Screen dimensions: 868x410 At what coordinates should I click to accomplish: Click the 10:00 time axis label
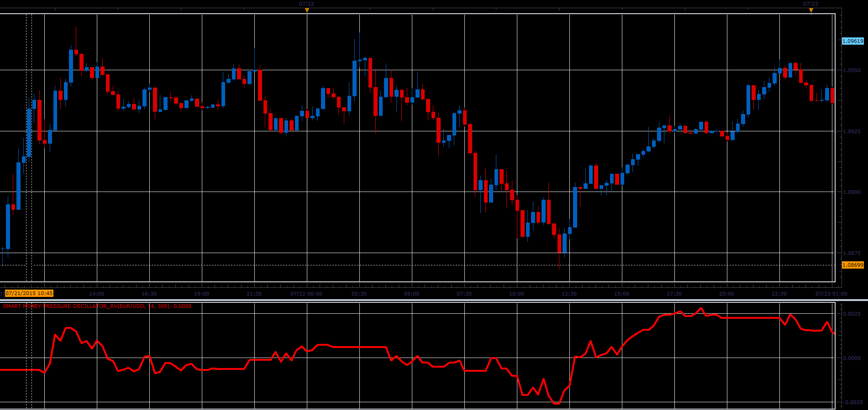click(x=517, y=294)
